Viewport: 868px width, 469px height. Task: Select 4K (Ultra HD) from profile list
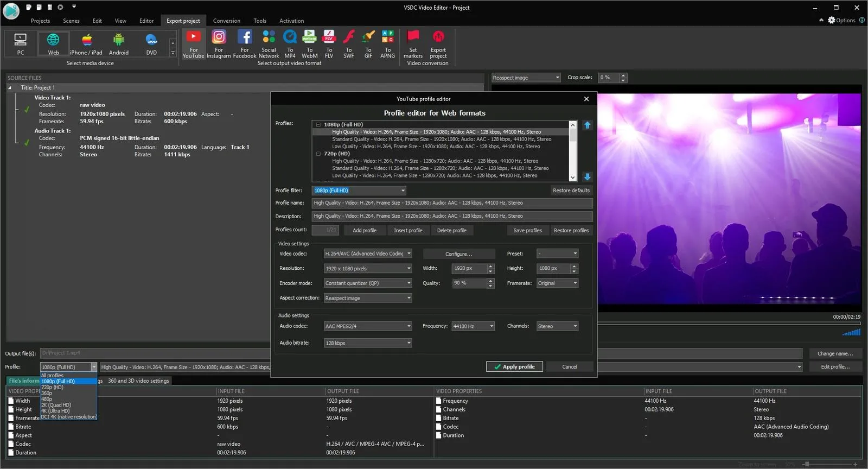(55, 411)
